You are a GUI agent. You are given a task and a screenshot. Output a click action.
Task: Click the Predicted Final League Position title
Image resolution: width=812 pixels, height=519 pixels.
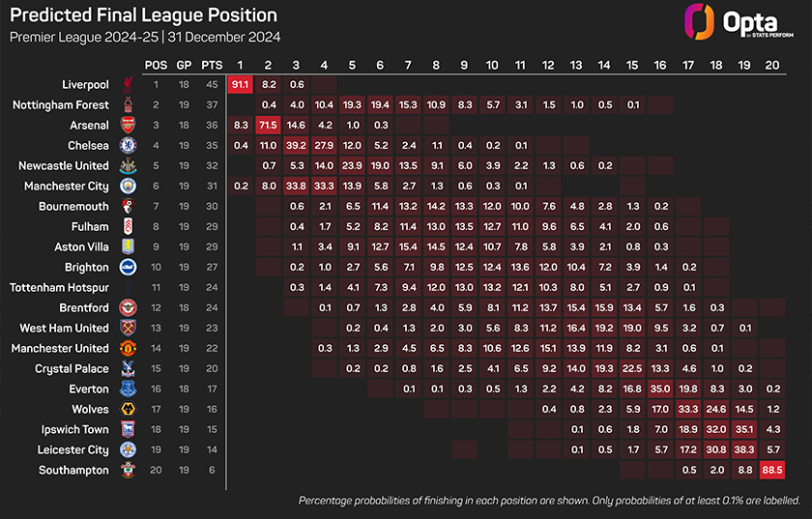click(x=143, y=15)
